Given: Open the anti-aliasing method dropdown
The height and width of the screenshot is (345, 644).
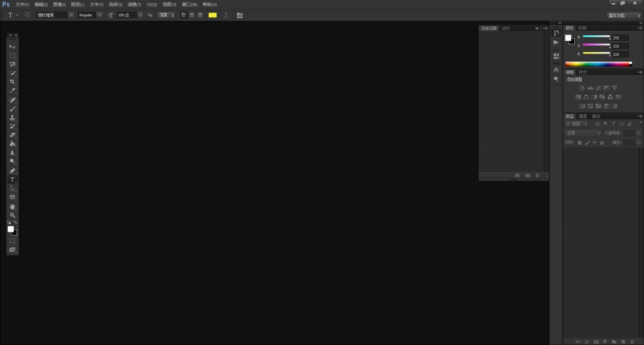Looking at the screenshot, I should [x=166, y=15].
